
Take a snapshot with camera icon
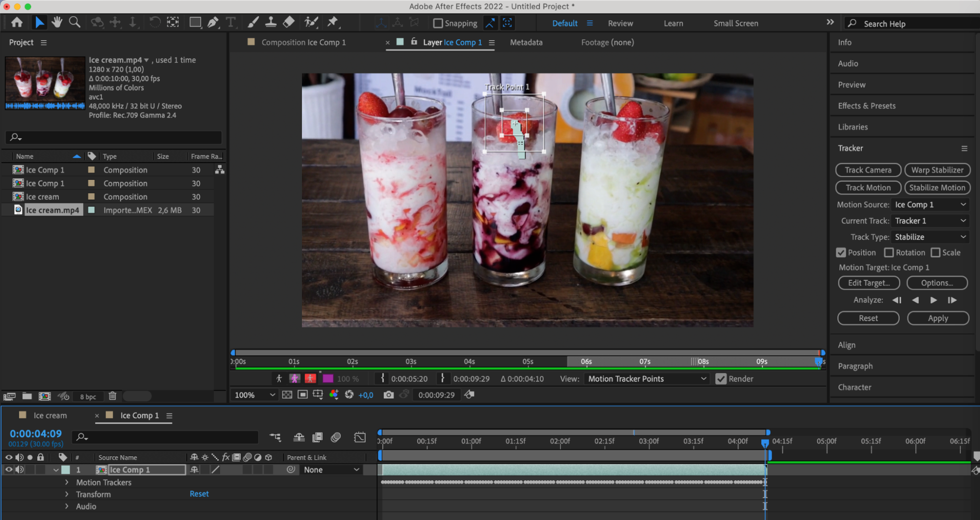point(388,395)
